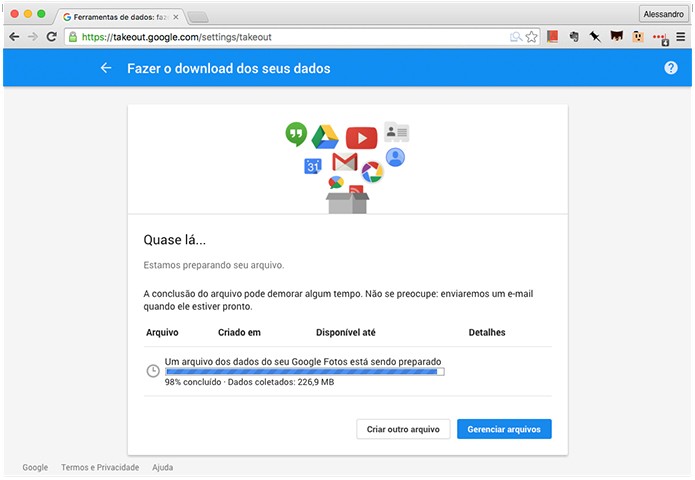Open the Ajuda footer link

point(163,467)
